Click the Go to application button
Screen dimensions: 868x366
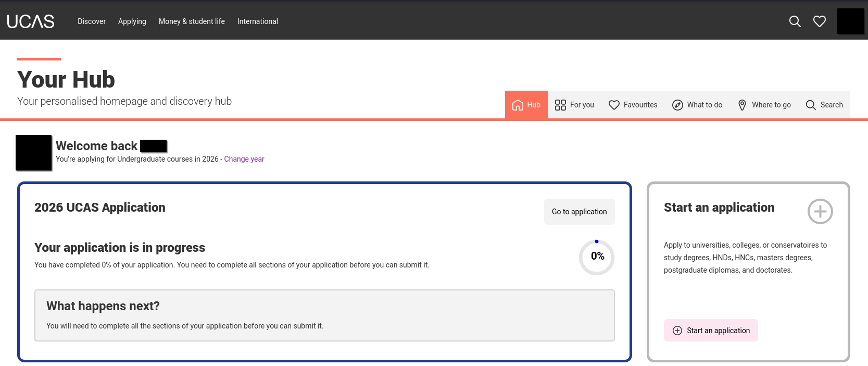[x=579, y=212]
